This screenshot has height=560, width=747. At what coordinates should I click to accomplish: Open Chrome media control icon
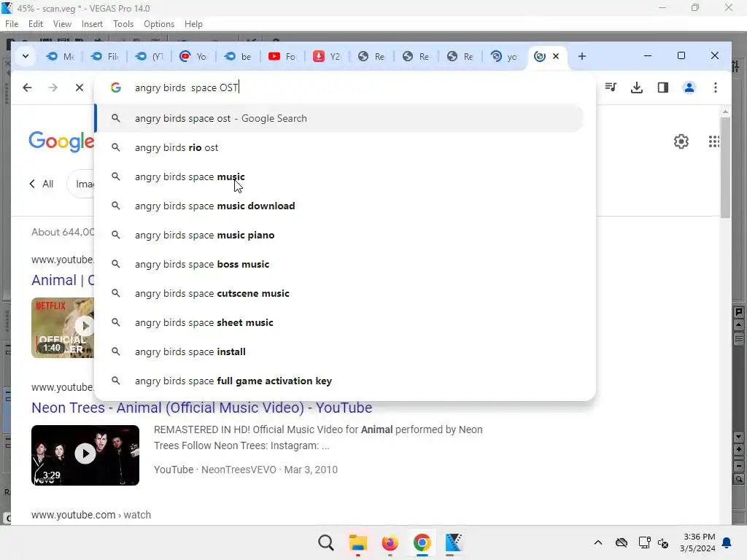coord(611,87)
